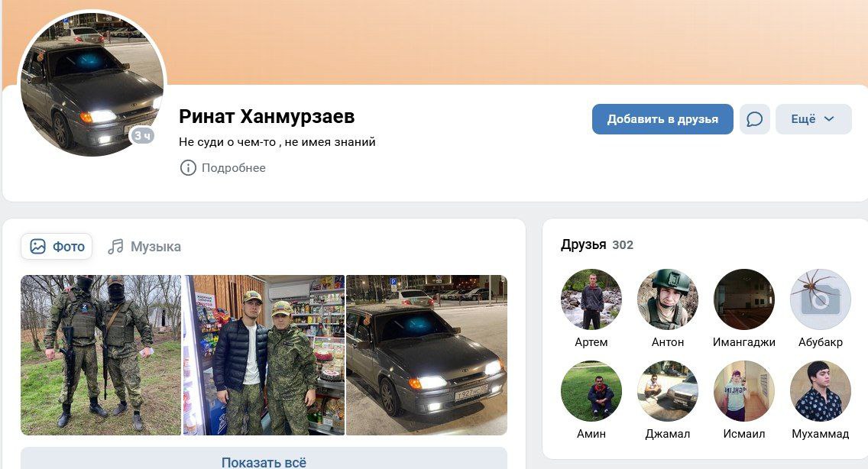Open the round profile avatar photo

pos(92,83)
